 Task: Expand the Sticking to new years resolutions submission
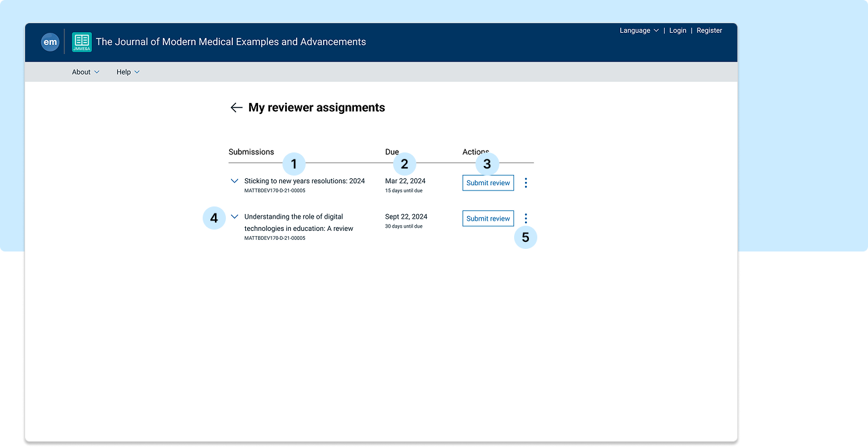click(x=234, y=181)
